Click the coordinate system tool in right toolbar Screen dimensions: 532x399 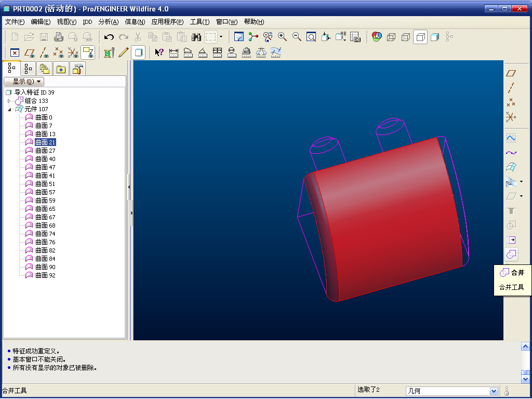[x=511, y=117]
